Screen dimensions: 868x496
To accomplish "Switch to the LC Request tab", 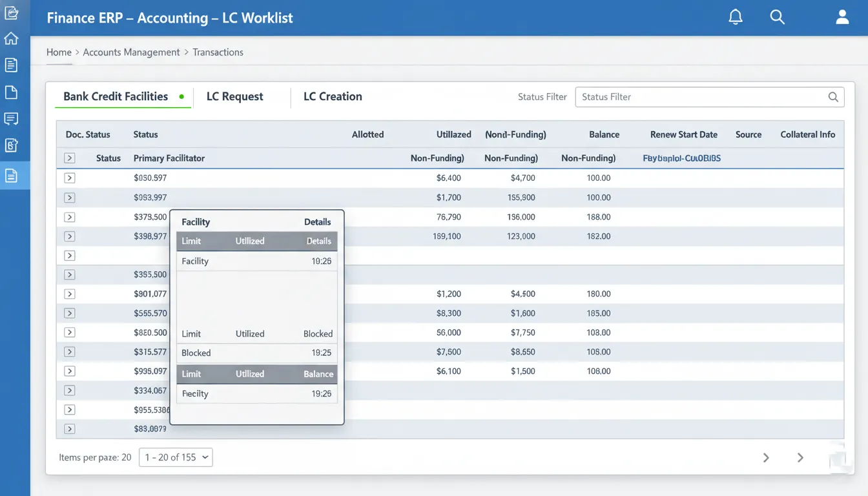I will [x=234, y=97].
